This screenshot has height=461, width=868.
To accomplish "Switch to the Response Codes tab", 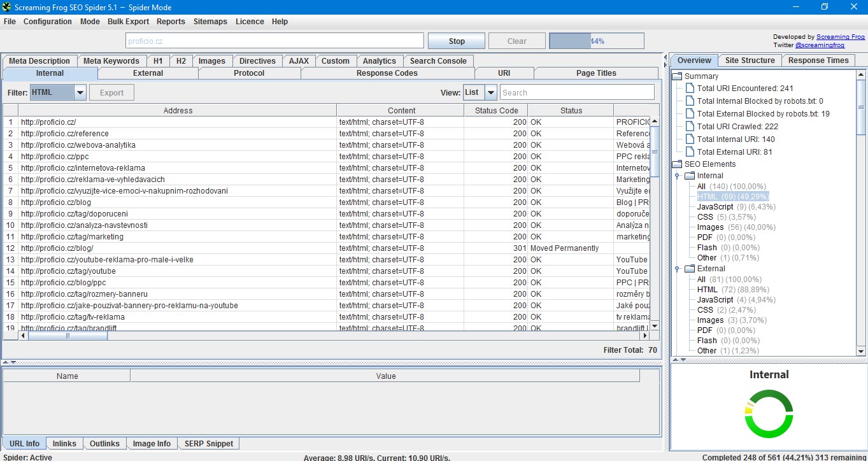I will pyautogui.click(x=387, y=73).
